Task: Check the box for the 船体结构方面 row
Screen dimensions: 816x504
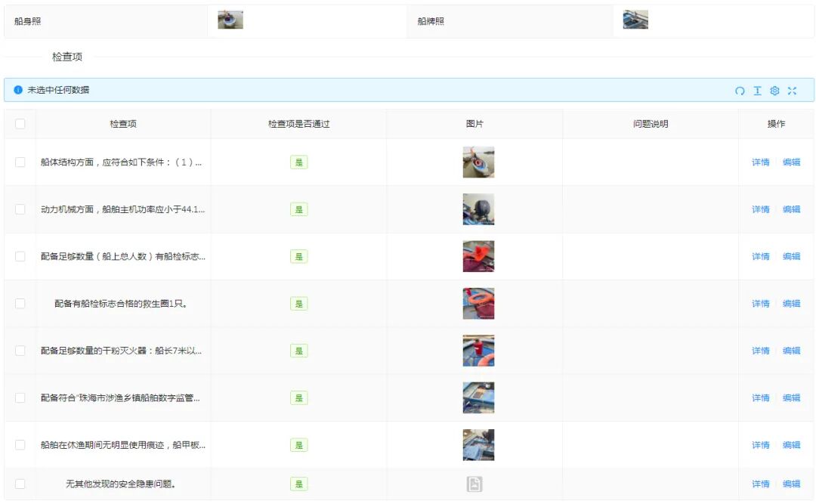Action: (20, 162)
